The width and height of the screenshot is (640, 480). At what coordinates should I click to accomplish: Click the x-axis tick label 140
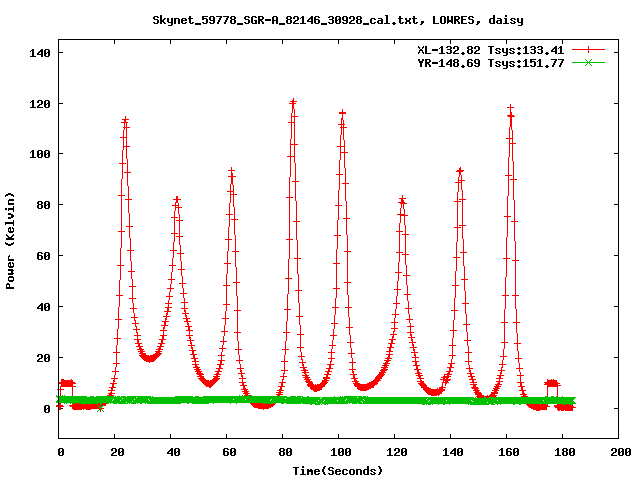pos(453,452)
